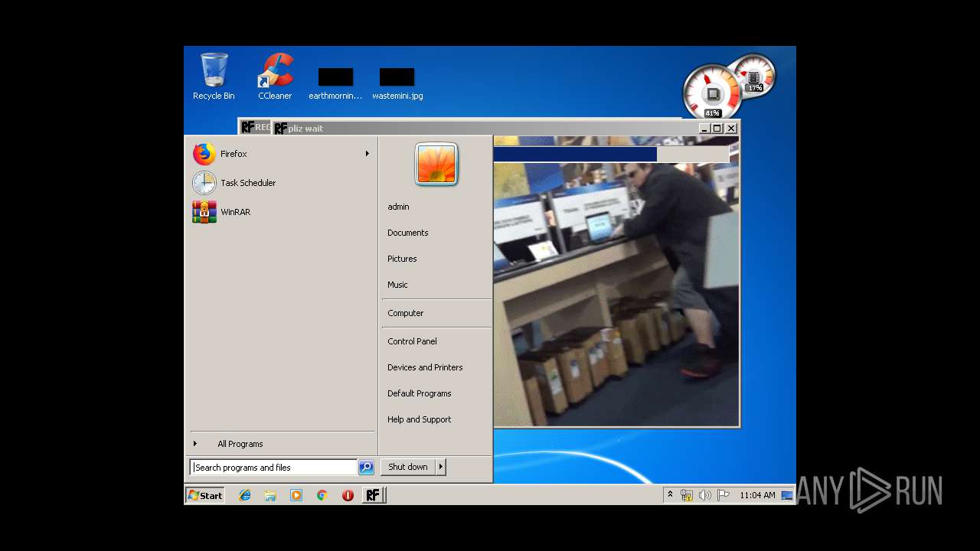Open Devices and Printers

[425, 367]
